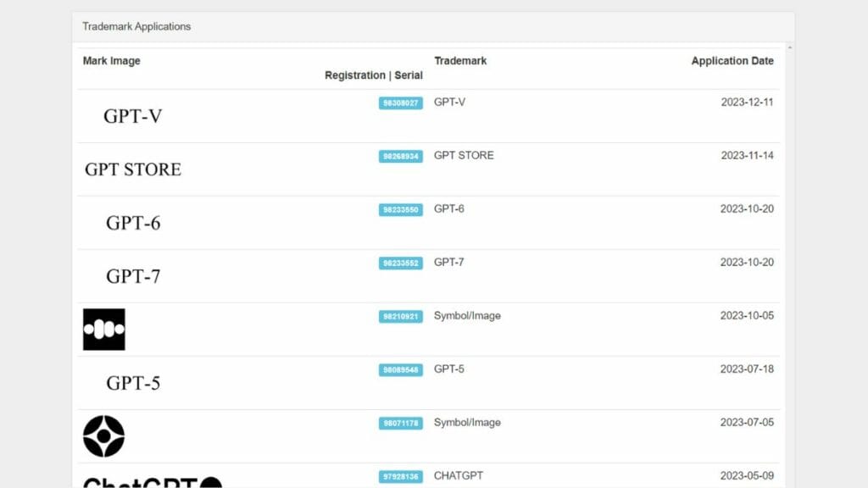The width and height of the screenshot is (868, 488).
Task: Open serial badge 98210921
Action: pyautogui.click(x=401, y=317)
